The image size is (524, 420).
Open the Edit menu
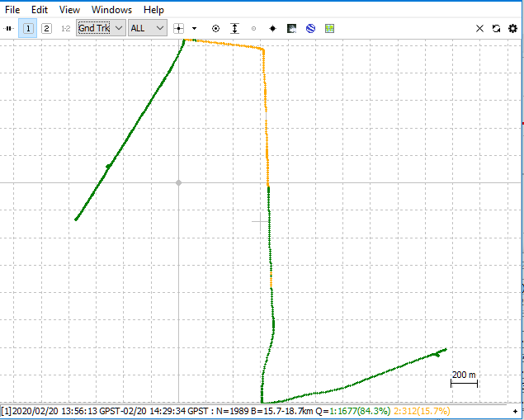pyautogui.click(x=40, y=10)
